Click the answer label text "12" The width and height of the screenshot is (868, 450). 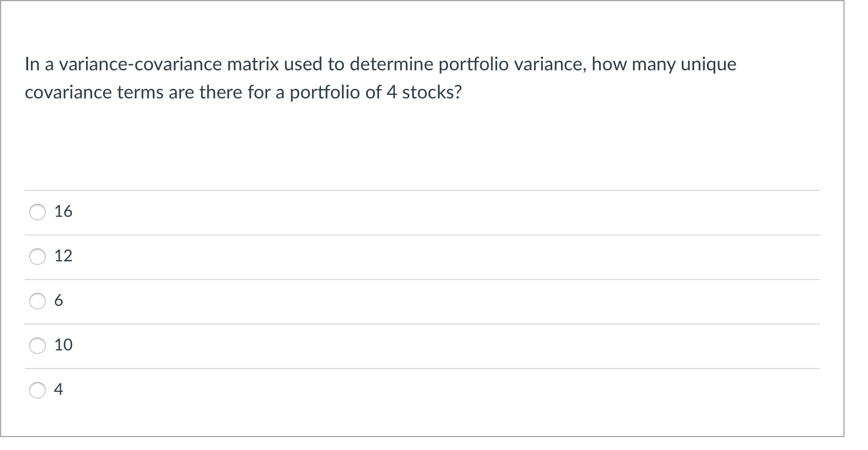[63, 257]
